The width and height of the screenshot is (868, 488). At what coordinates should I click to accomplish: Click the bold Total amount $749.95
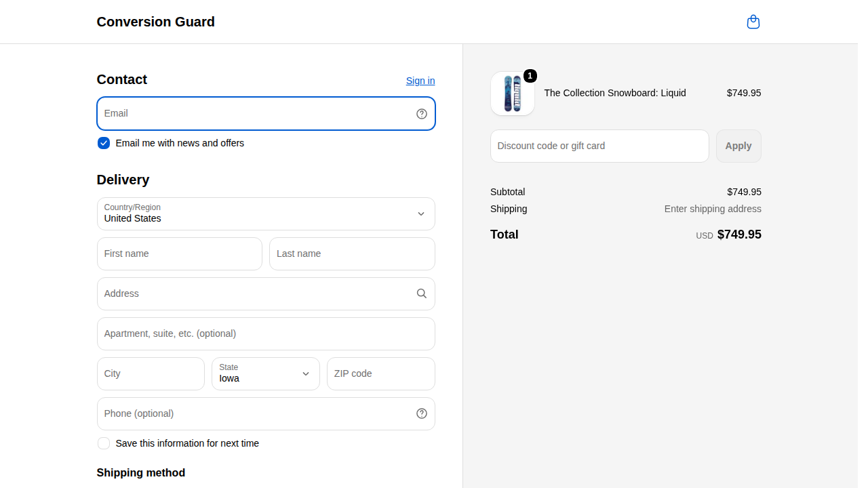[739, 235]
